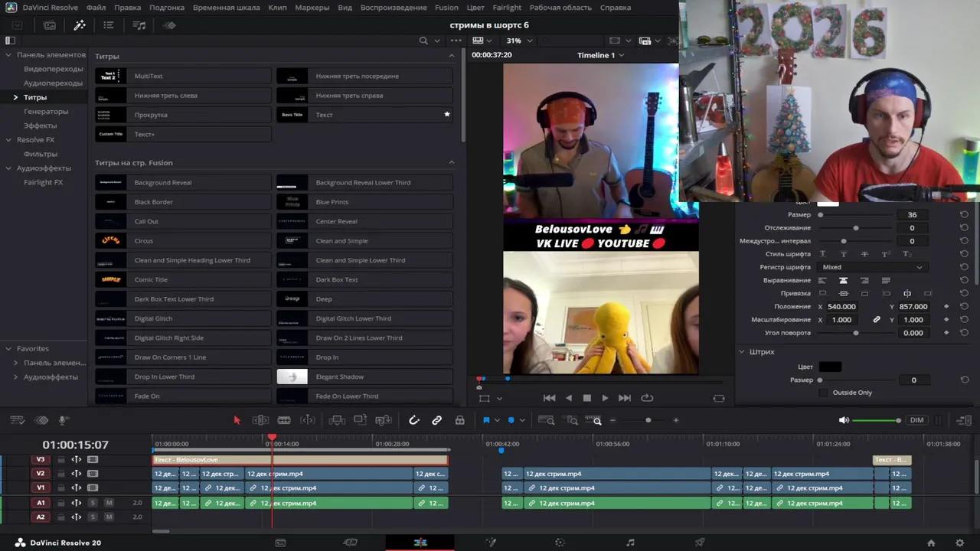Open the Регистр шрифта Mixed dropdown

pyautogui.click(x=872, y=267)
